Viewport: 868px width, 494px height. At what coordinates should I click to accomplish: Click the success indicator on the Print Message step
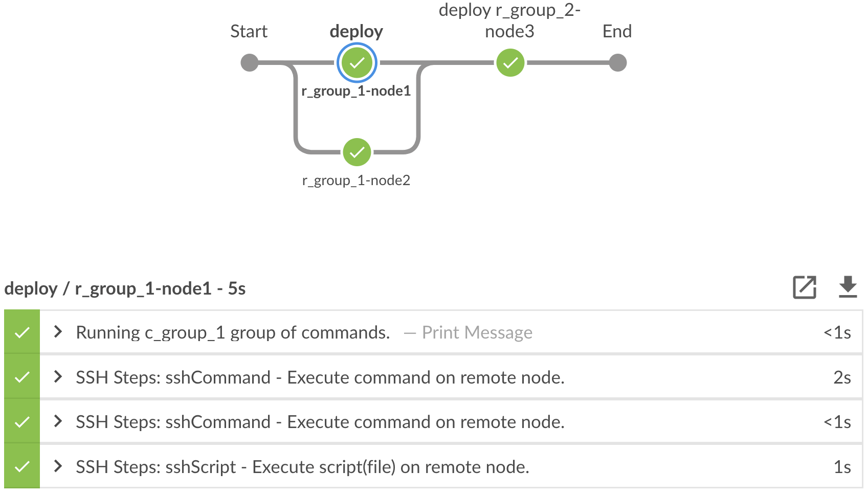21,332
